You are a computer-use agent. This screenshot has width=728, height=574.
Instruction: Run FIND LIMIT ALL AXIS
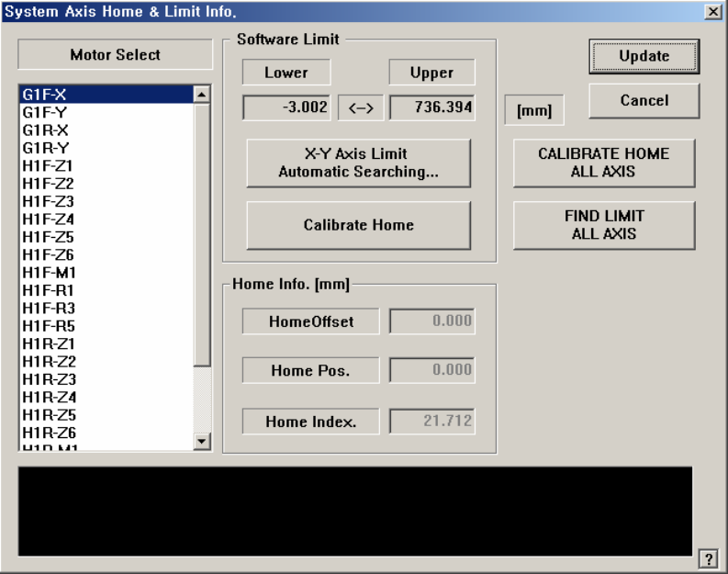[603, 225]
